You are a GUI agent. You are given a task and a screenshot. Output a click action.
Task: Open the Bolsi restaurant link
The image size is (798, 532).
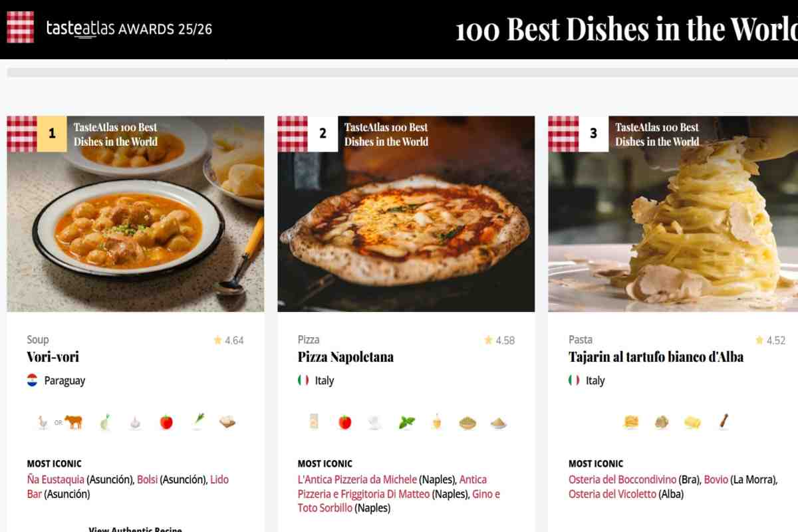(x=148, y=479)
